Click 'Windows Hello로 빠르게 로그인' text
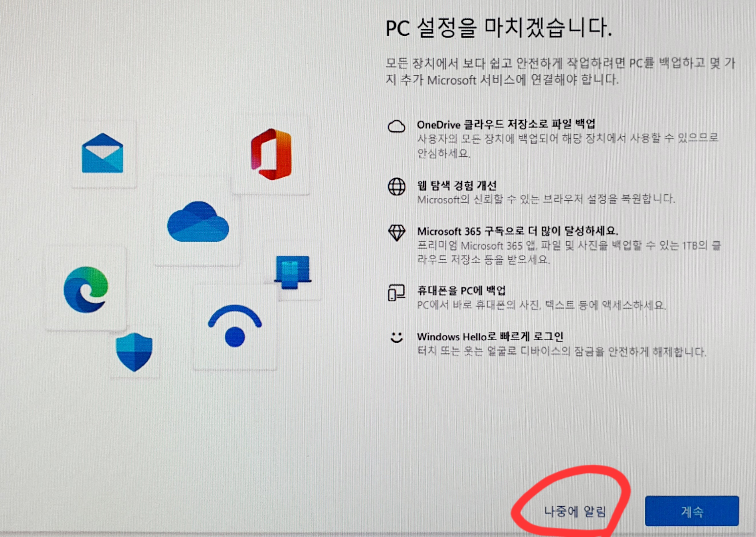The image size is (756, 537). pyautogui.click(x=490, y=337)
